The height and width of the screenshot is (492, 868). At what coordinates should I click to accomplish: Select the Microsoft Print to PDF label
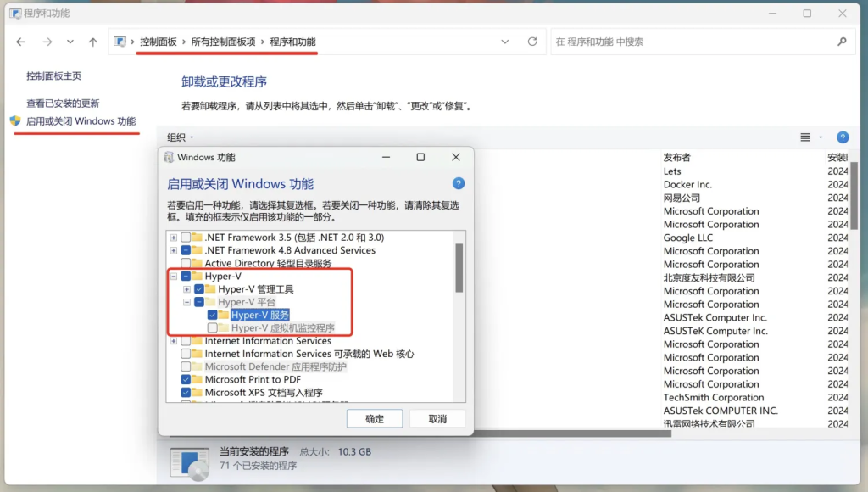point(253,379)
